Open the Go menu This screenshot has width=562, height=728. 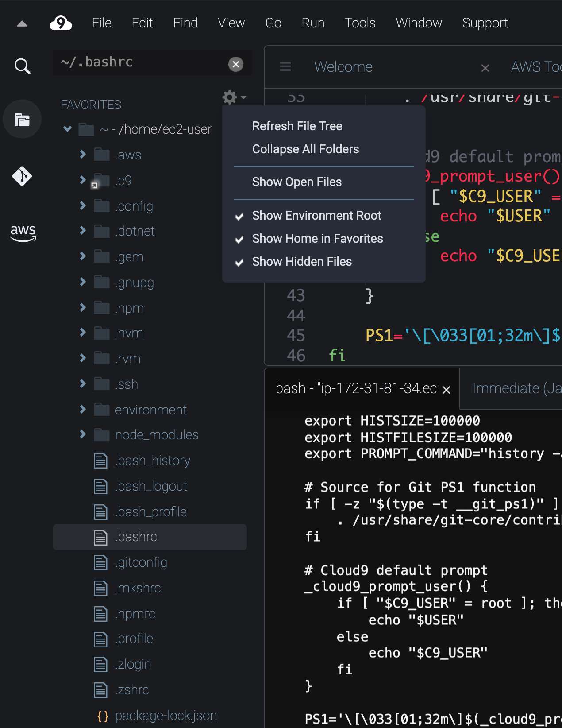pyautogui.click(x=273, y=23)
